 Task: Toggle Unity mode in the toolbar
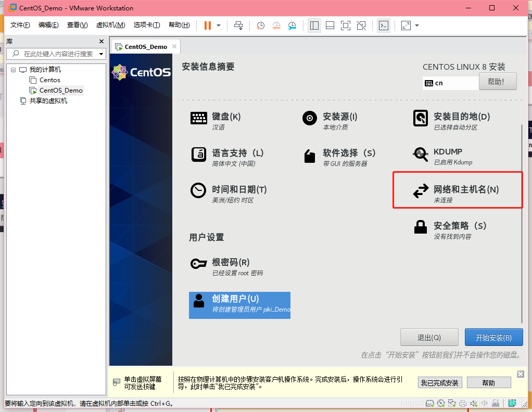(361, 25)
